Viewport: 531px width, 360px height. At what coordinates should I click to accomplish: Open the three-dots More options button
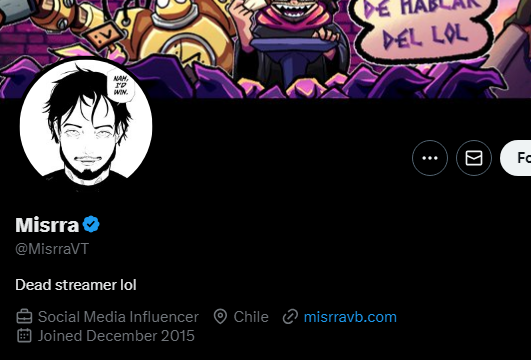coord(430,158)
